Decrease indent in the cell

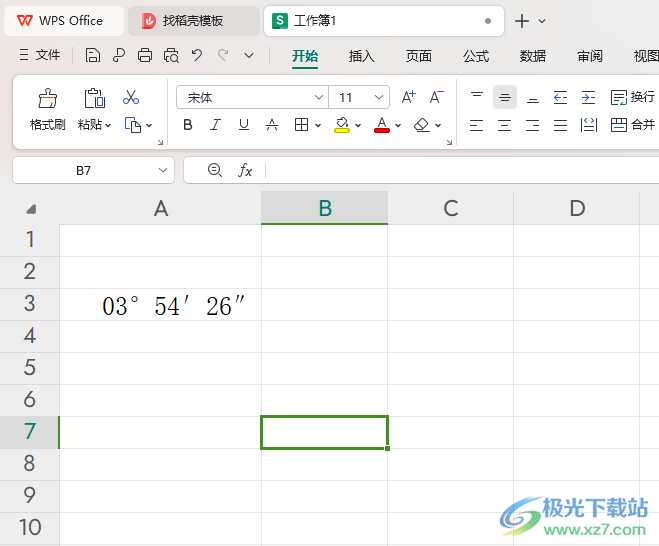[561, 98]
